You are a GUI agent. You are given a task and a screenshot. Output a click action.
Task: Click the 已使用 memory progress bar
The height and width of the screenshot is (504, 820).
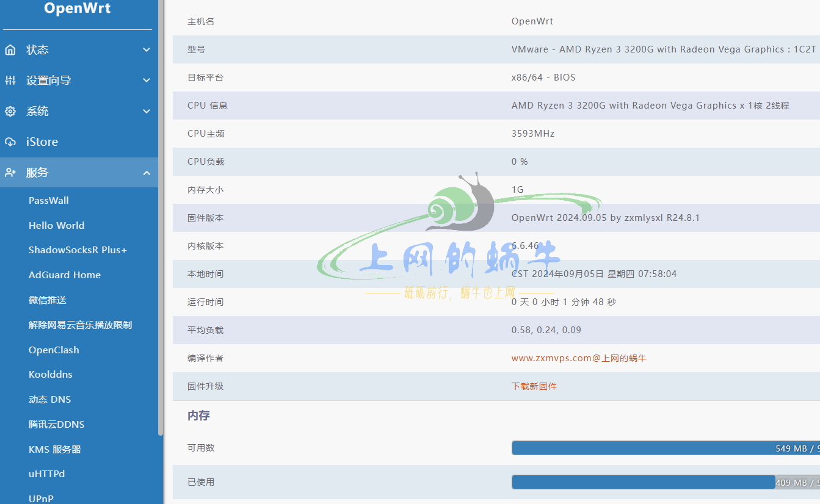point(666,483)
